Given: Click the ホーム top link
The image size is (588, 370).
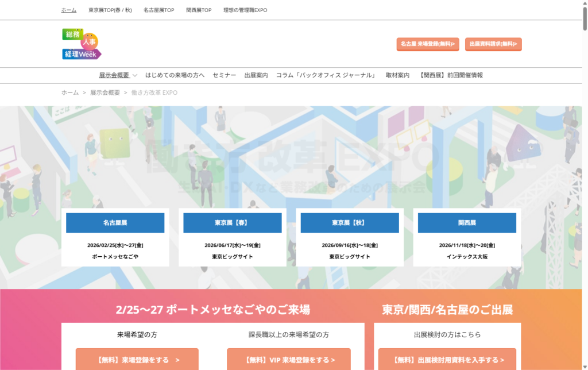Looking at the screenshot, I should pos(68,10).
